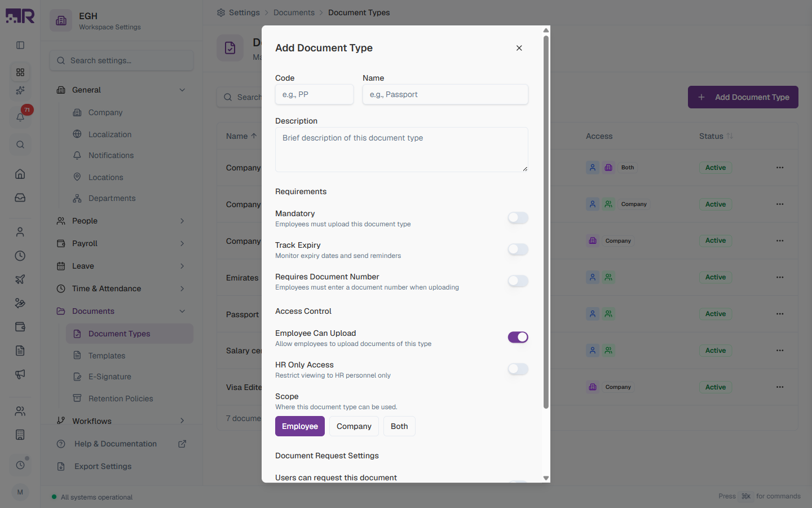This screenshot has width=812, height=508.
Task: Focus the Code input field
Action: click(315, 94)
